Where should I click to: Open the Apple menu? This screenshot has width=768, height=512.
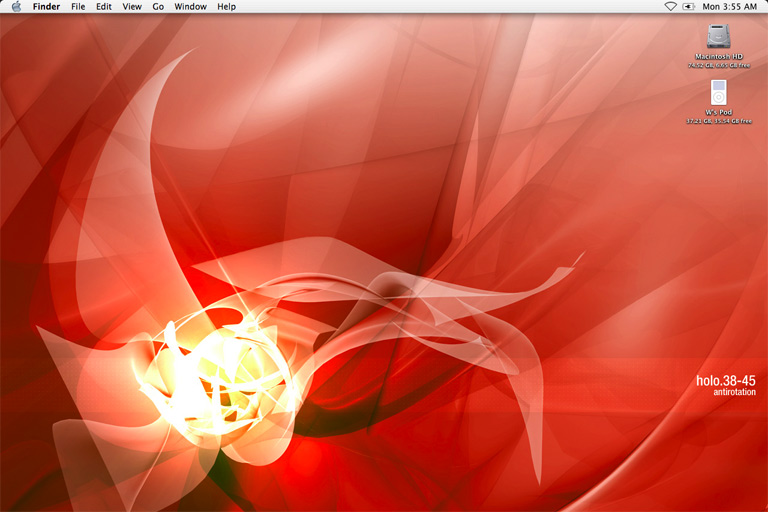(x=16, y=6)
